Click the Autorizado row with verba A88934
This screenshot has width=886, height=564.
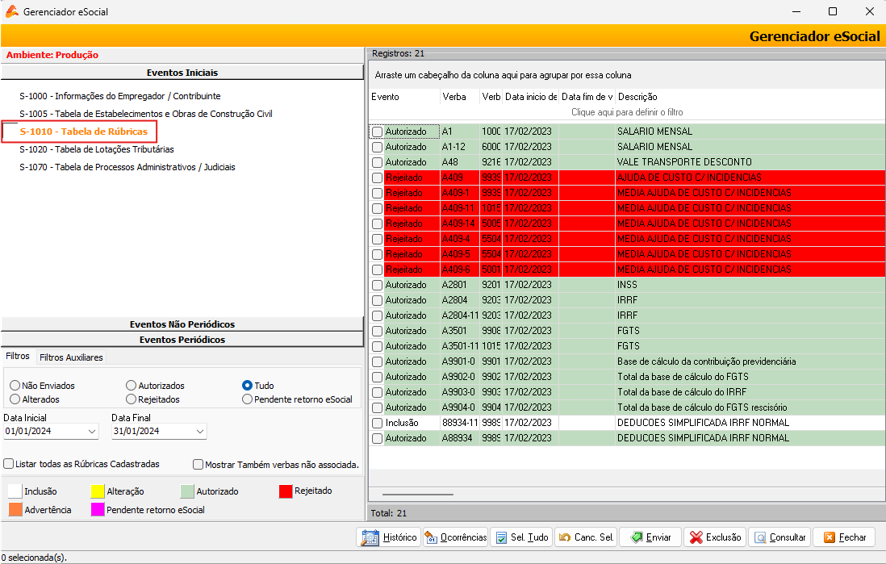click(x=627, y=438)
